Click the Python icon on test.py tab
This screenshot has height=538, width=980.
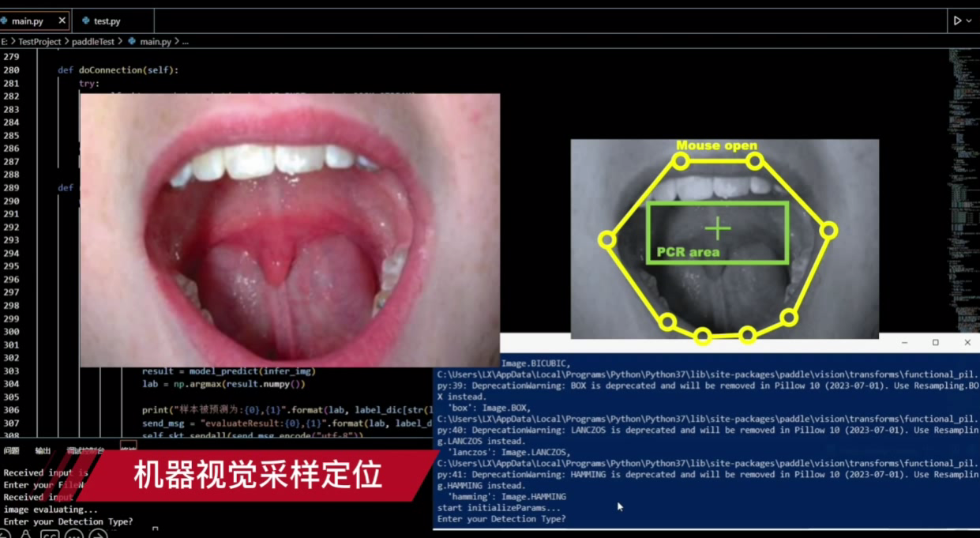(x=86, y=21)
